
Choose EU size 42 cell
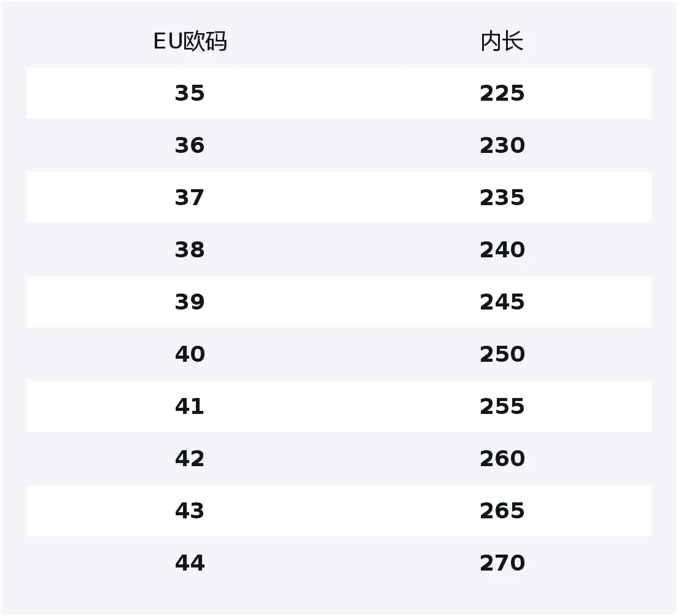[x=190, y=459]
